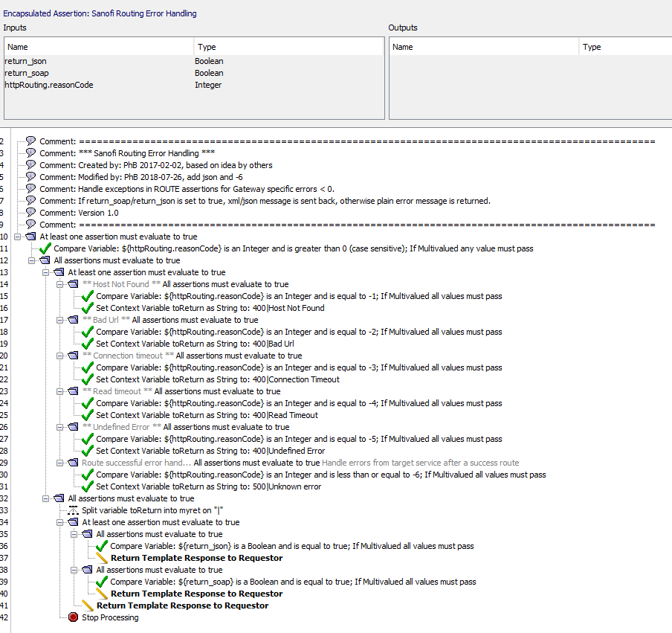672x633 pixels.
Task: Select the Set Context Variable icon for Host Not Found
Action: click(x=87, y=308)
